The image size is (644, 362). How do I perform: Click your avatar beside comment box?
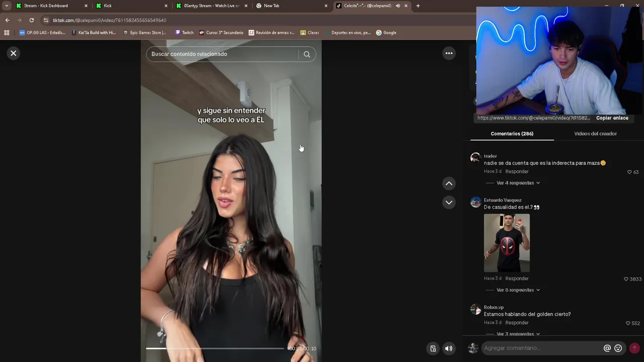tap(473, 348)
